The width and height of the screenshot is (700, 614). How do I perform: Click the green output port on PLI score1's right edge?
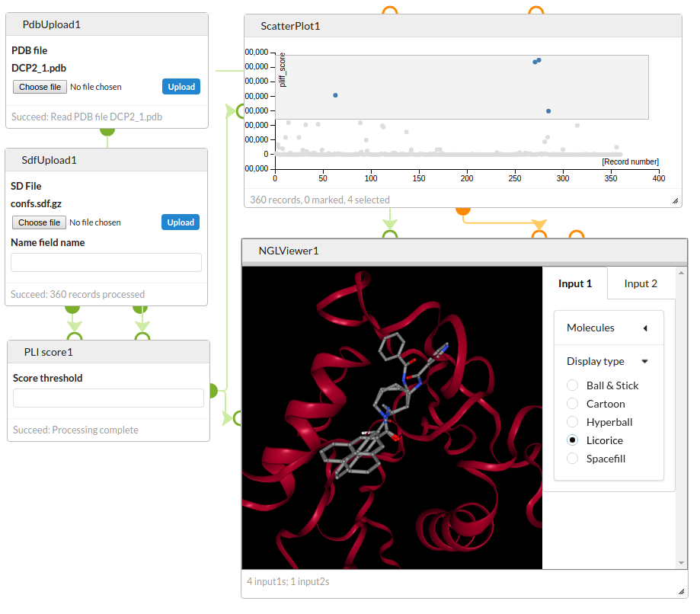tap(213, 390)
